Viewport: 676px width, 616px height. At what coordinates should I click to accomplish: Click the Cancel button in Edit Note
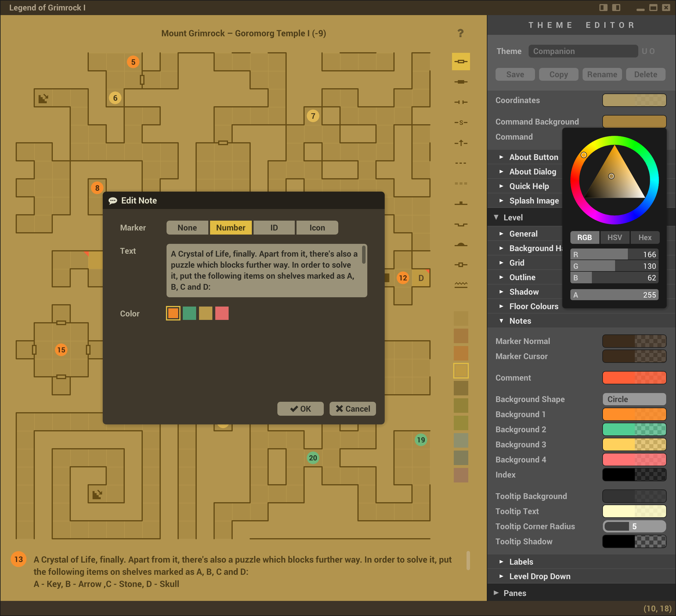pyautogui.click(x=353, y=409)
